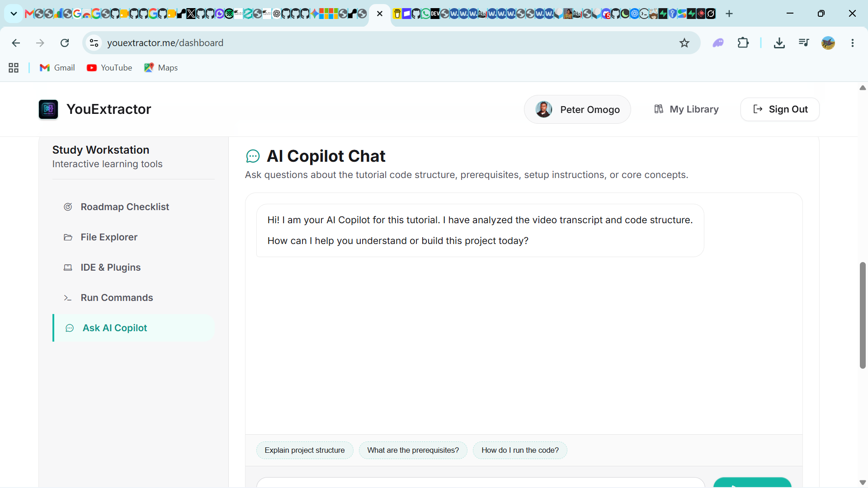
Task: Switch to the WhatsApp browser tab
Action: [425, 14]
